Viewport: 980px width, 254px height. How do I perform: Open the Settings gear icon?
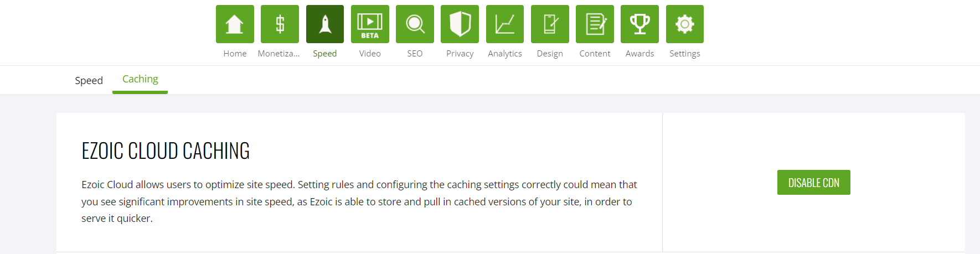685,24
